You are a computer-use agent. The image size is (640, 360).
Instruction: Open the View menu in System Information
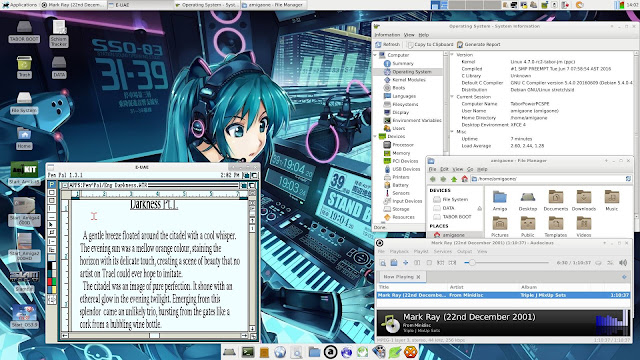(409, 35)
